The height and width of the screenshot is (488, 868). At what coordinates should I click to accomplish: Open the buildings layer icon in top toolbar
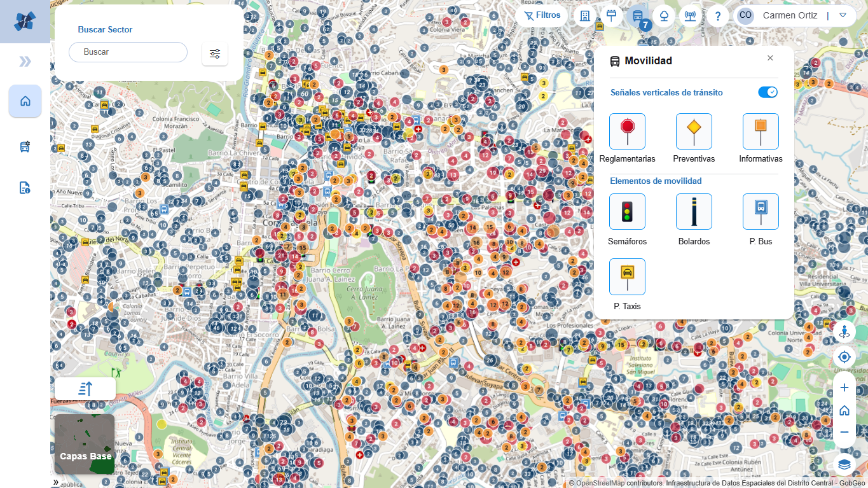point(585,16)
